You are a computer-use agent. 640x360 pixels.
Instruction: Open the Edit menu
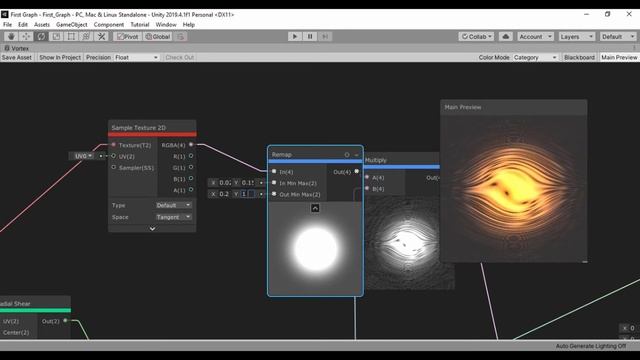click(x=23, y=24)
